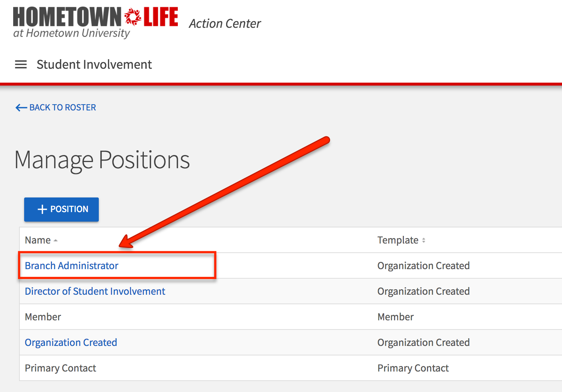Open Branch Administrator position
562x392 pixels.
71,266
